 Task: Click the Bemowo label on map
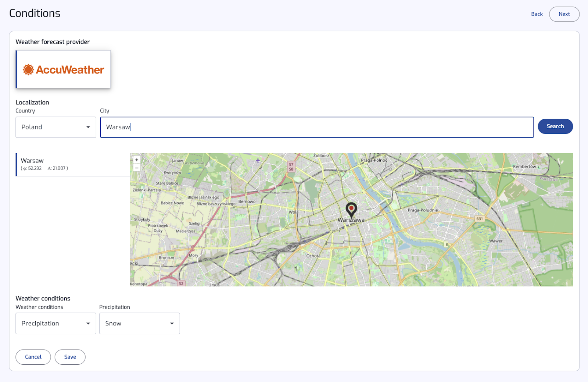(x=247, y=201)
